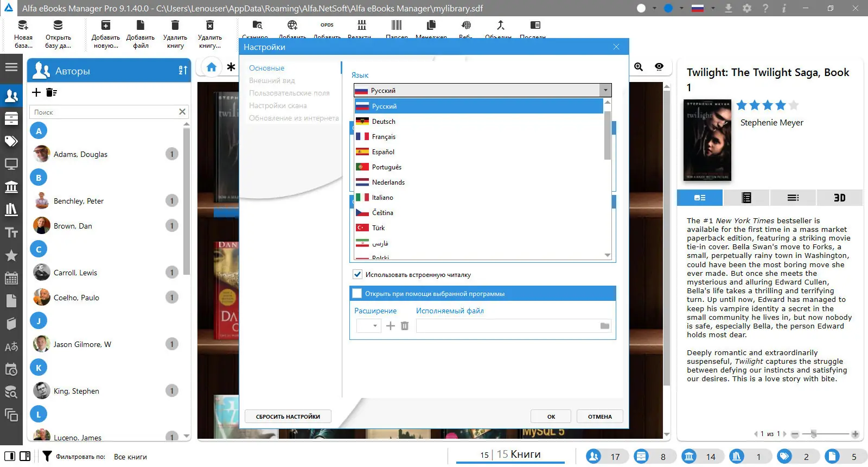Open settings gear in title bar
The image size is (868, 467).
click(747, 8)
